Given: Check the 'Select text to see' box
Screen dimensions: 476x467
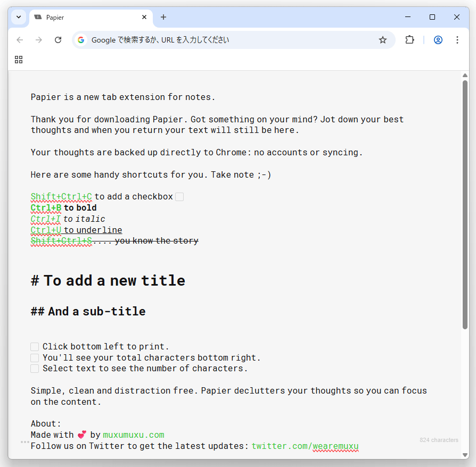Looking at the screenshot, I should 35,369.
